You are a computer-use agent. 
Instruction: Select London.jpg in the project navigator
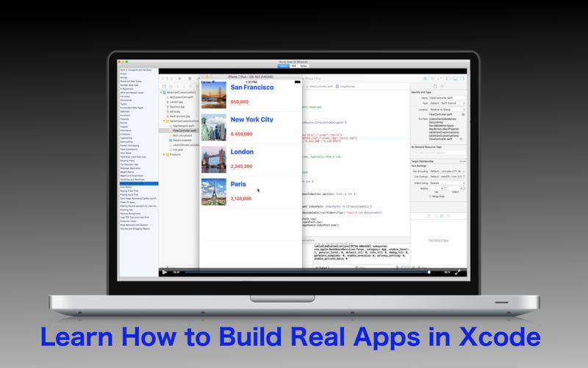click(x=176, y=102)
